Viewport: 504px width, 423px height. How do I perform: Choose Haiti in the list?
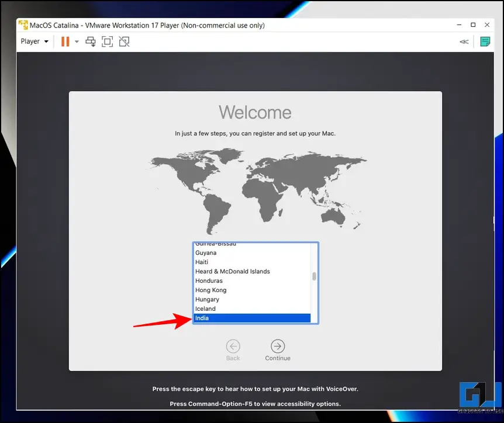[x=251, y=262]
